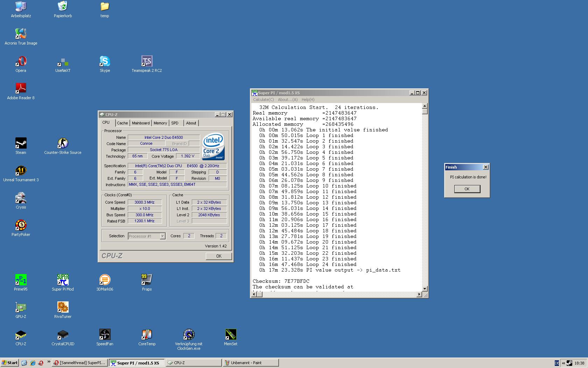This screenshot has height=368, width=588.
Task: Select the GPU-Z desktop shortcut
Action: point(21,307)
